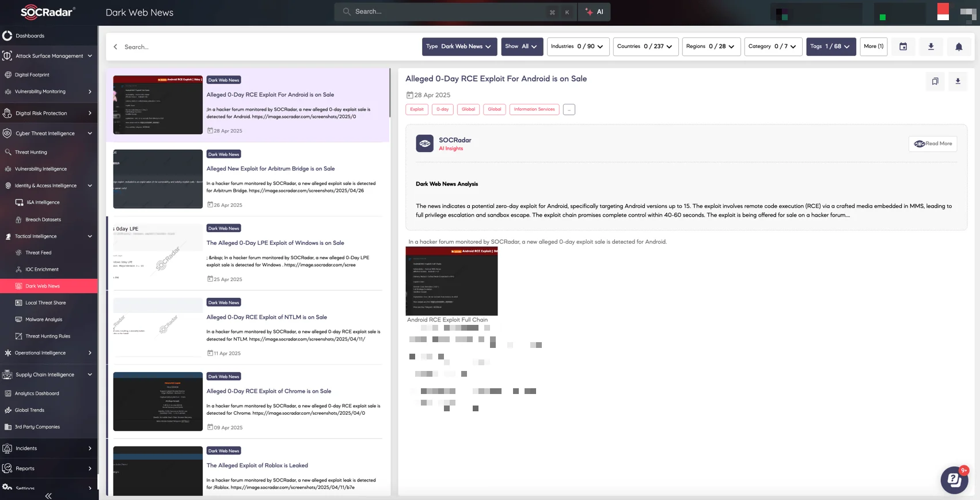Click the Android exploit screenshot image

coord(451,281)
